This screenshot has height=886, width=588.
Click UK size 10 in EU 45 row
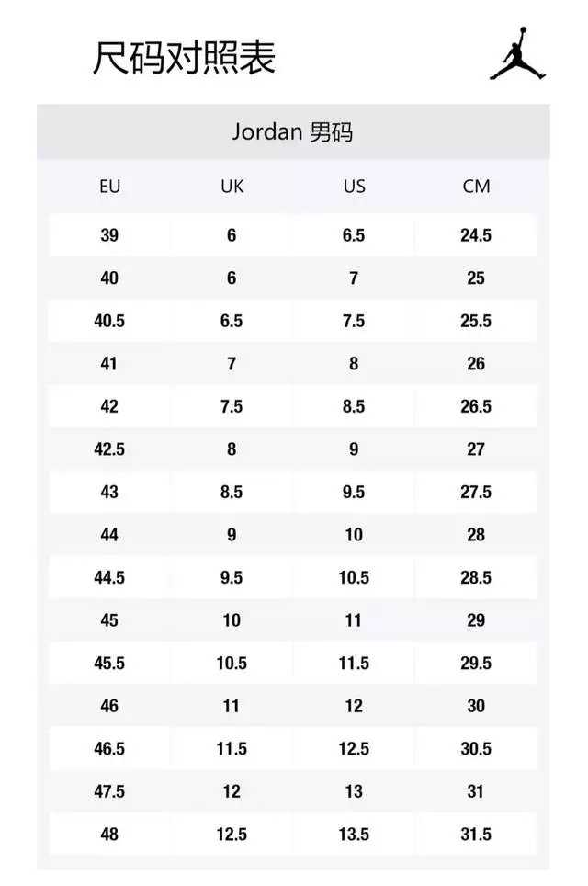click(232, 620)
